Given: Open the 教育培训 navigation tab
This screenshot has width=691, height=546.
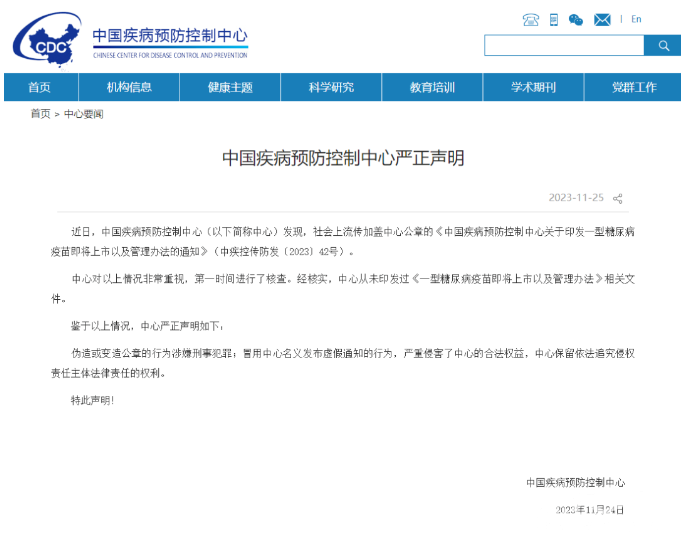Looking at the screenshot, I should coord(432,87).
